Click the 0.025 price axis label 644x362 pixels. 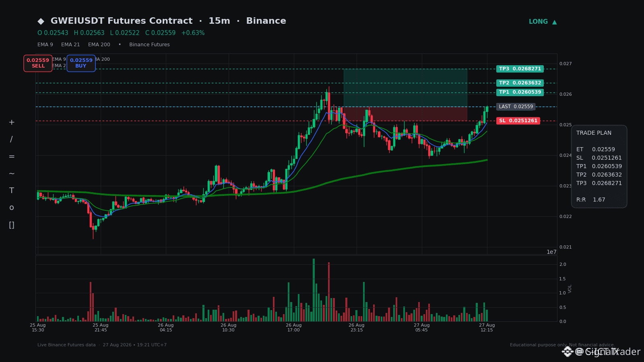566,125
